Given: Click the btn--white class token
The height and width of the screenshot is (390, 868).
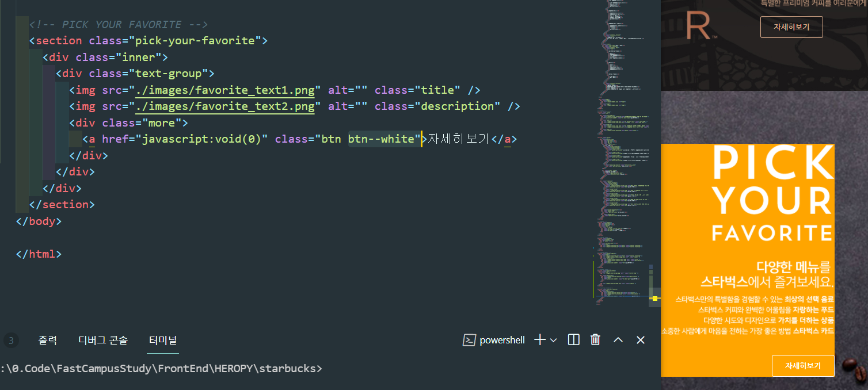Looking at the screenshot, I should (381, 139).
